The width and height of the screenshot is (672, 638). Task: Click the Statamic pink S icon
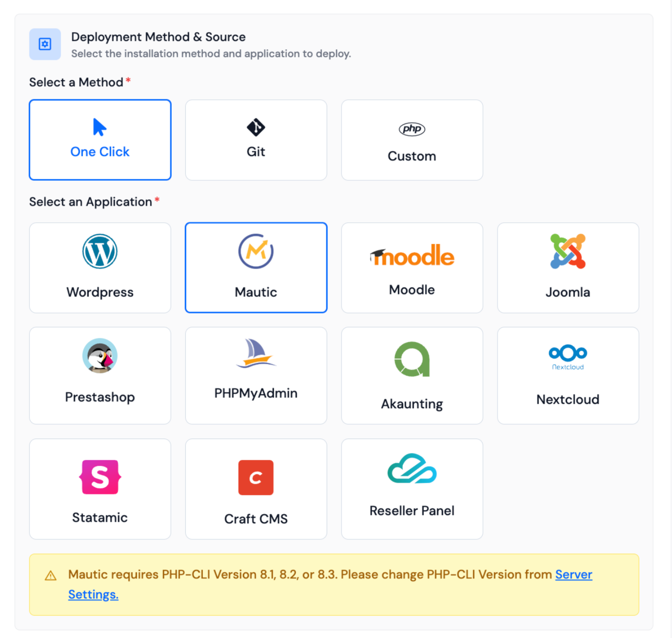100,477
